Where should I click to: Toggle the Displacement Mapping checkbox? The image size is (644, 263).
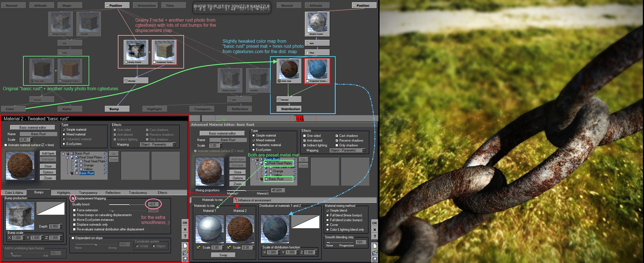73,198
